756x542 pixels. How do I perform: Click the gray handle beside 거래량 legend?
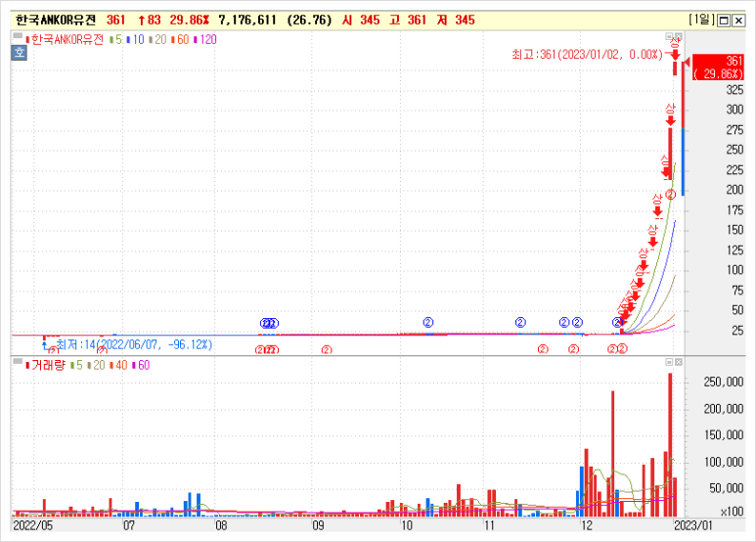tap(18, 361)
